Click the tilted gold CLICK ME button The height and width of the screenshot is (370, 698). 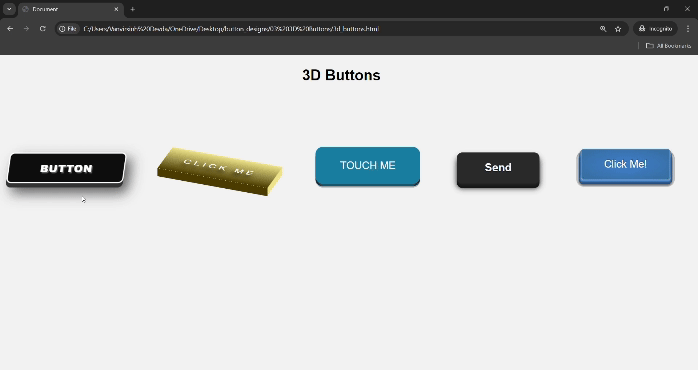point(219,171)
